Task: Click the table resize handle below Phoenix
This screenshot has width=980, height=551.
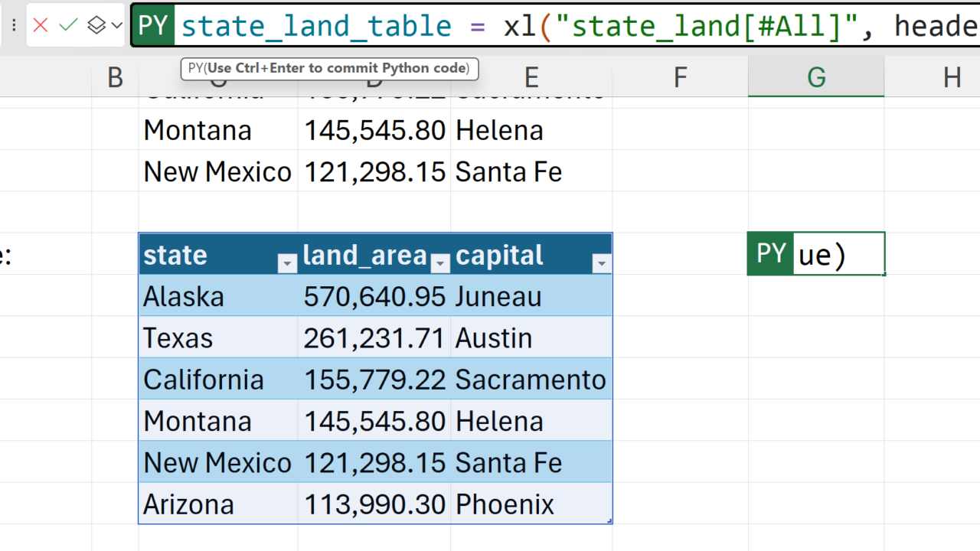Action: pos(609,521)
